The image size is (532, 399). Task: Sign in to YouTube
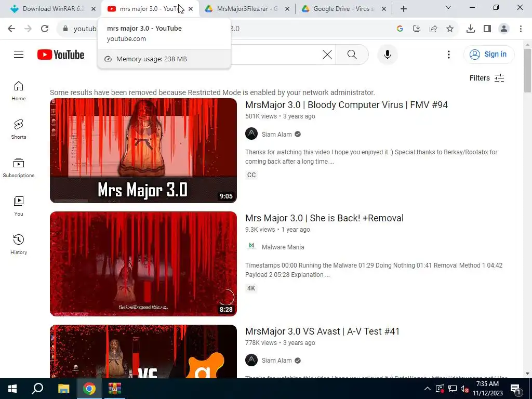pos(489,54)
